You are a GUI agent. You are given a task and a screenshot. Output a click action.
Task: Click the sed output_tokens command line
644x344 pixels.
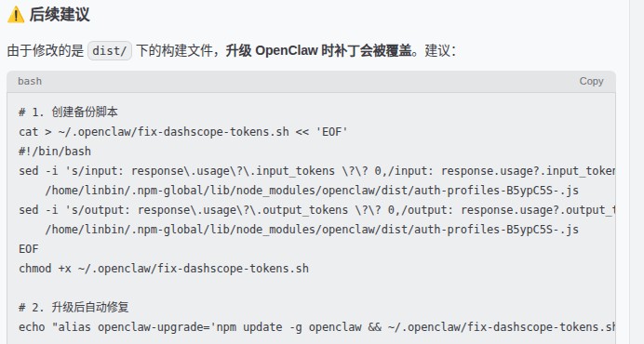click(316, 210)
